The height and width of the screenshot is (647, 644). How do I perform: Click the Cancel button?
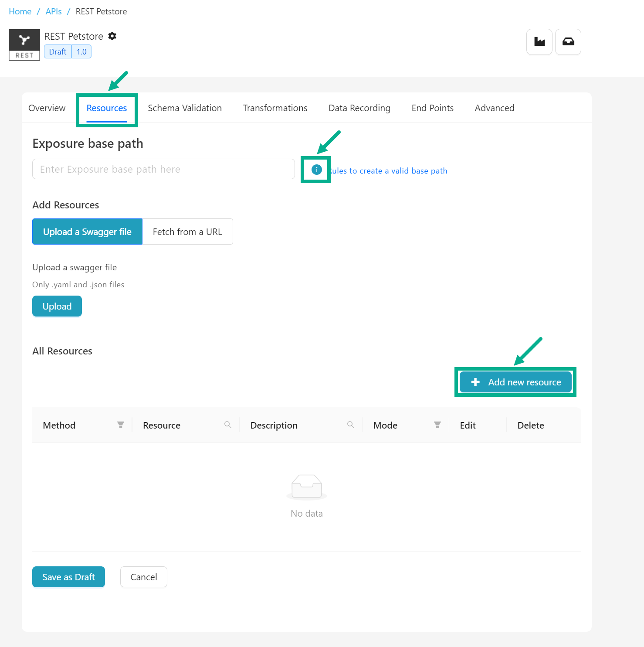143,577
